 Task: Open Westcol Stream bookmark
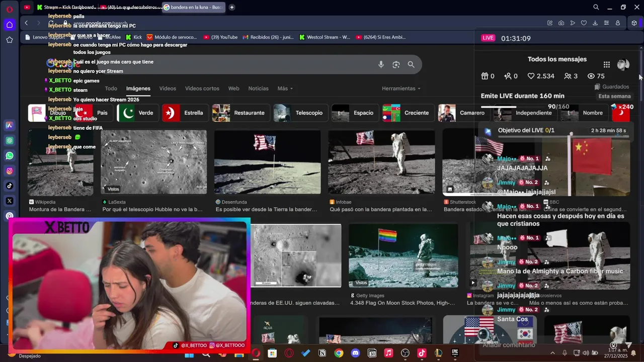(x=325, y=37)
